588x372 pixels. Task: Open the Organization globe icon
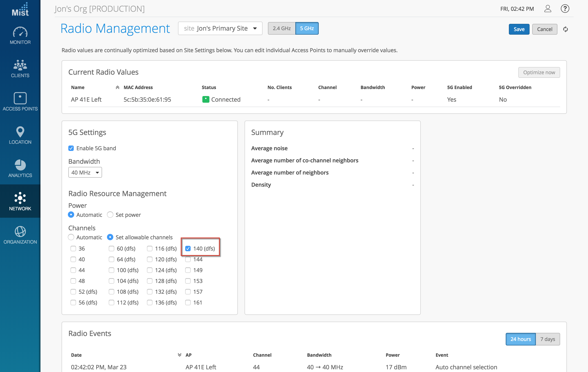pos(20,231)
